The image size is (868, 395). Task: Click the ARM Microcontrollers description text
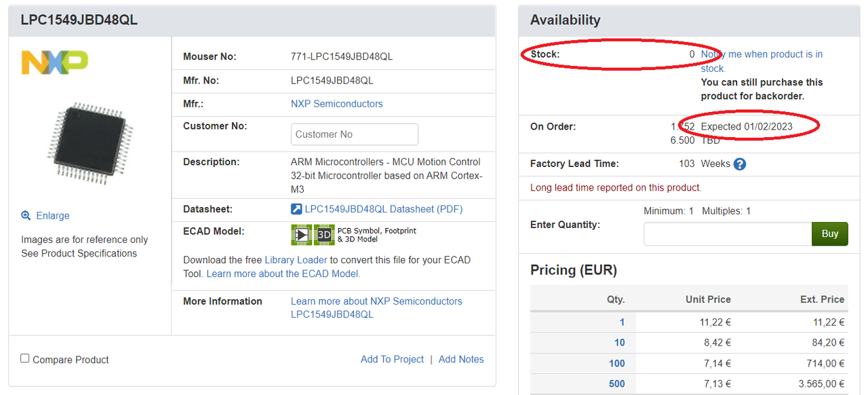point(387,176)
